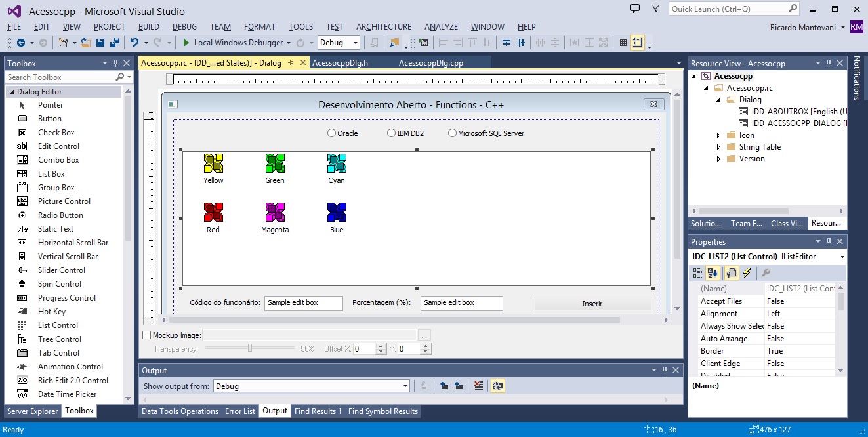Image resolution: width=868 pixels, height=437 pixels.
Task: Sort properties alphabetically with A-Z icon
Action: tap(713, 273)
